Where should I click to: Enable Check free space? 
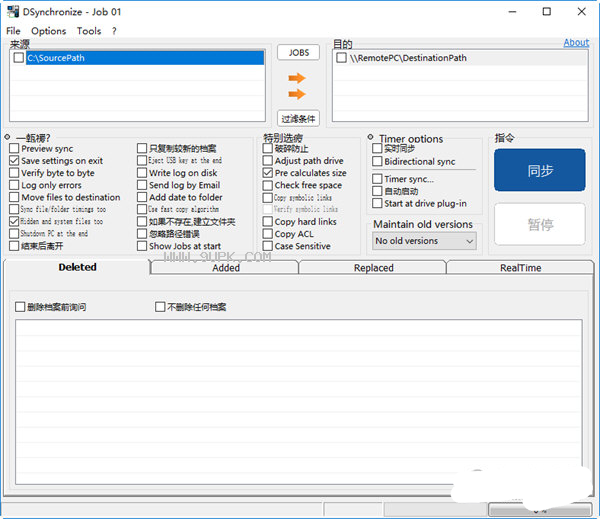(268, 185)
